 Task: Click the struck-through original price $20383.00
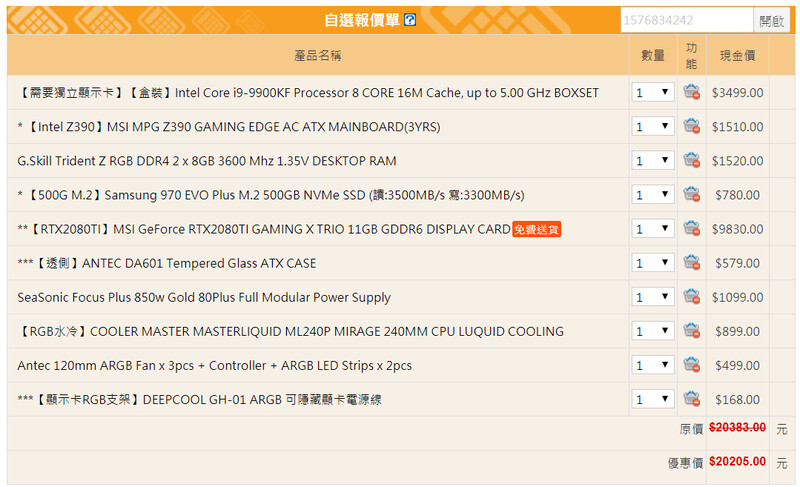pyautogui.click(x=738, y=427)
